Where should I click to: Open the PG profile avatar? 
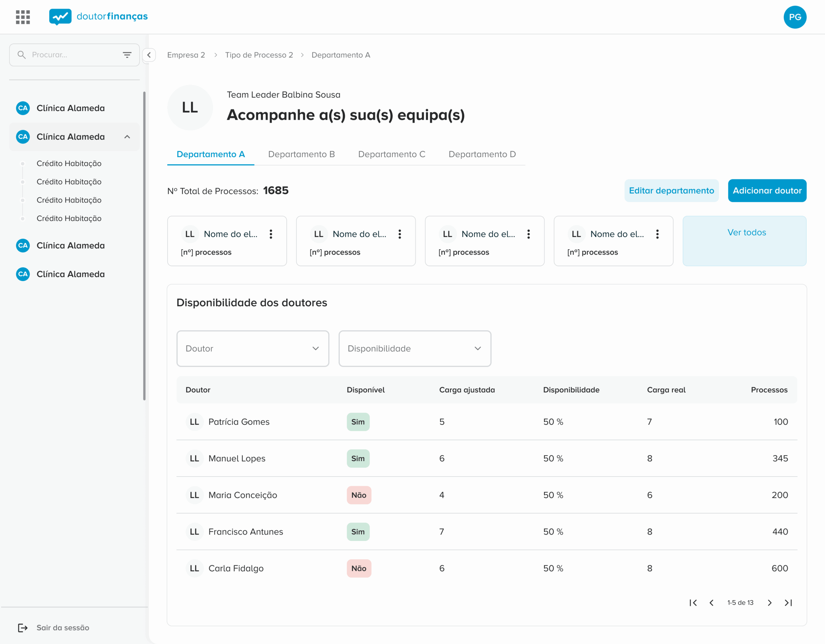tap(795, 17)
